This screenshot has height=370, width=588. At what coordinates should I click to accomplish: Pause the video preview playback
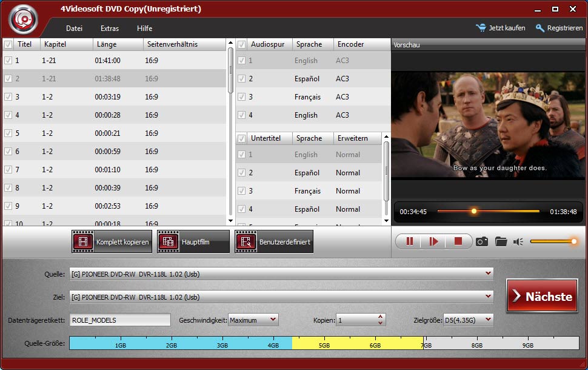coord(410,241)
